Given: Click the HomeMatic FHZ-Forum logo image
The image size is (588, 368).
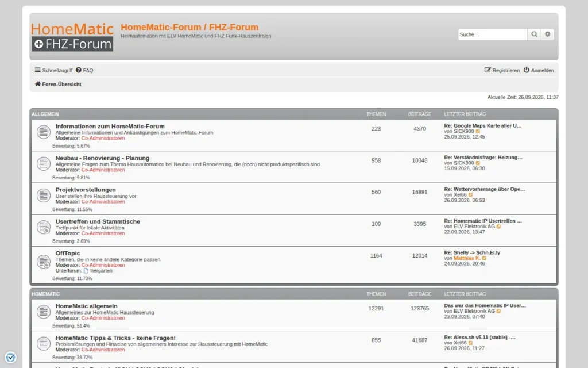Looking at the screenshot, I should [x=72, y=36].
